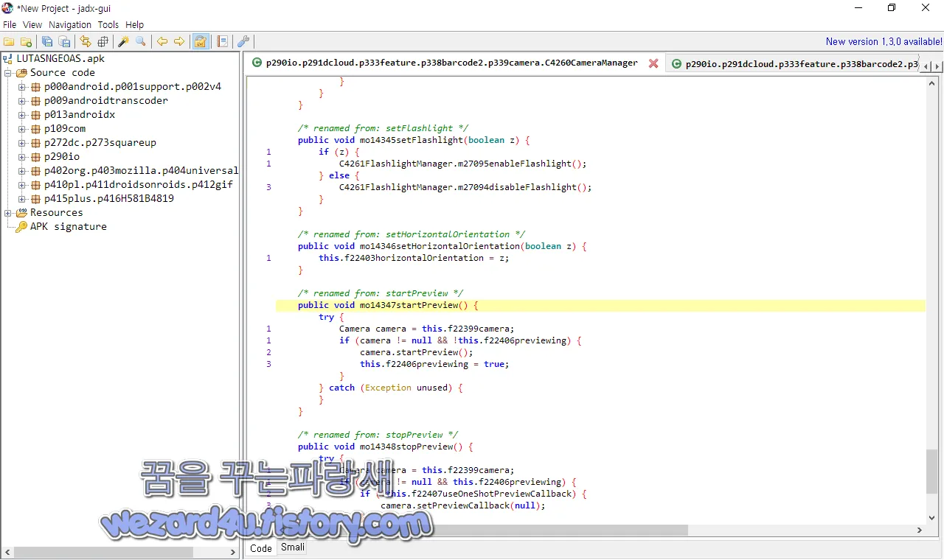The height and width of the screenshot is (560, 944).
Task: Click the Open file toolbar icon
Action: click(x=9, y=42)
